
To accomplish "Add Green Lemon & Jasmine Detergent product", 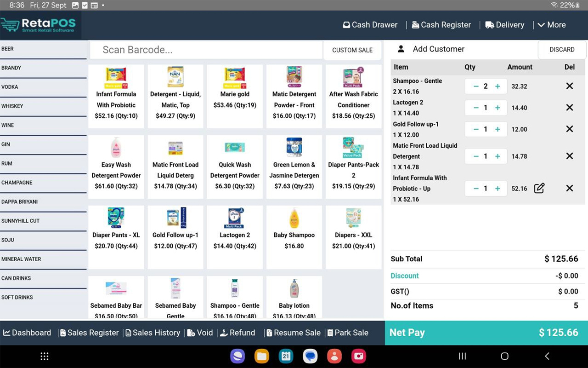I will [294, 167].
